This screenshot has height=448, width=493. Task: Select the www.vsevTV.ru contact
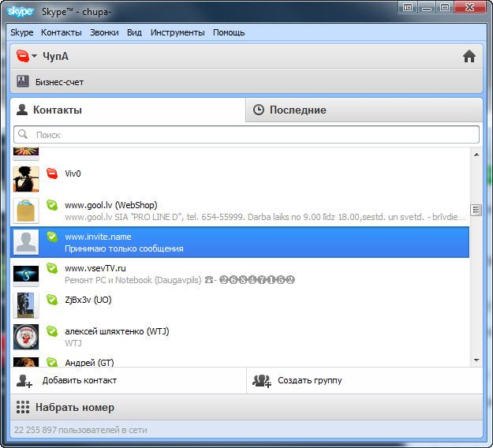pos(240,274)
